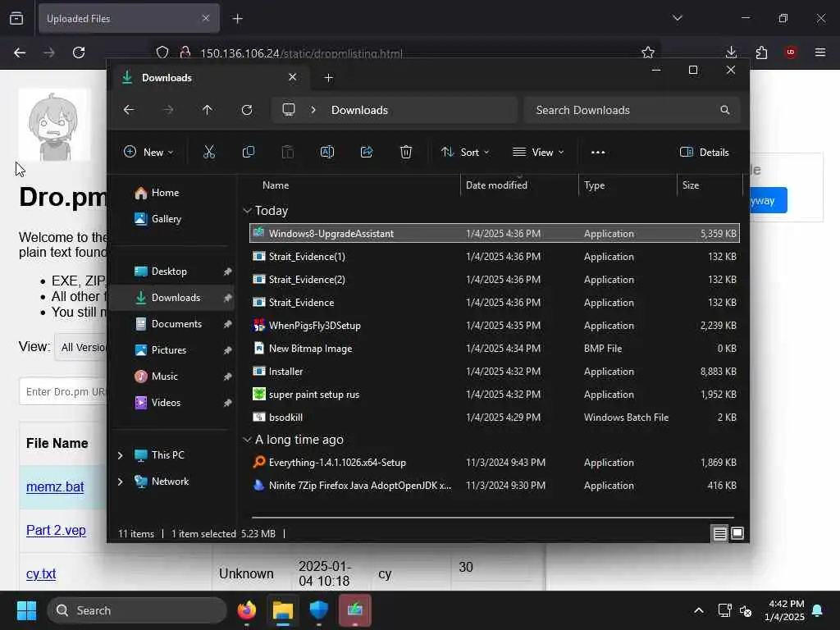Image resolution: width=840 pixels, height=630 pixels.
Task: Open the New dropdown menu
Action: coord(148,152)
